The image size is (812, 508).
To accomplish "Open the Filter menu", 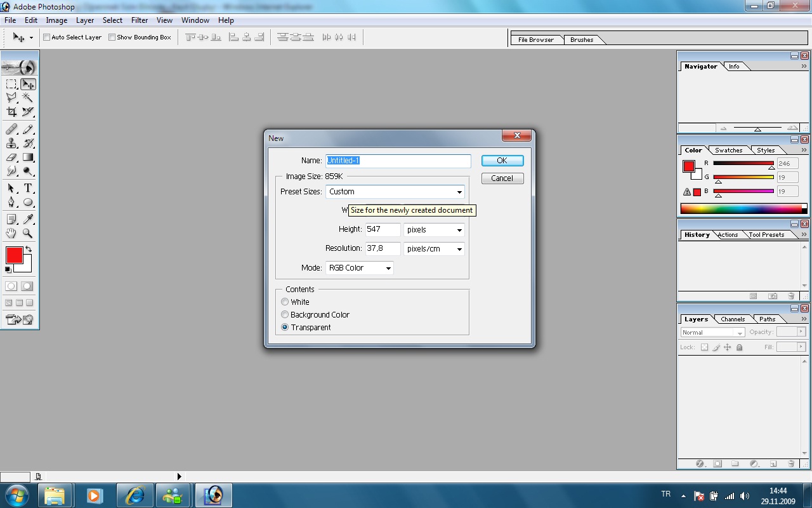I will tap(140, 20).
